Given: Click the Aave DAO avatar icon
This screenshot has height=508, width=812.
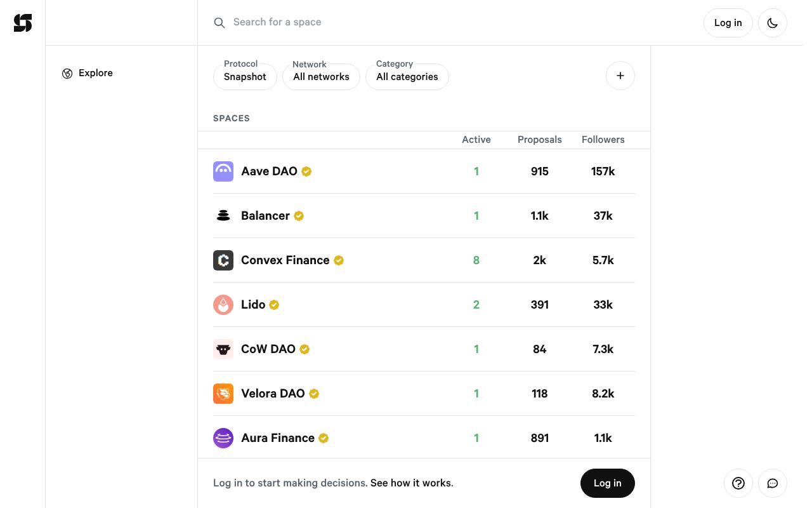Looking at the screenshot, I should [223, 171].
